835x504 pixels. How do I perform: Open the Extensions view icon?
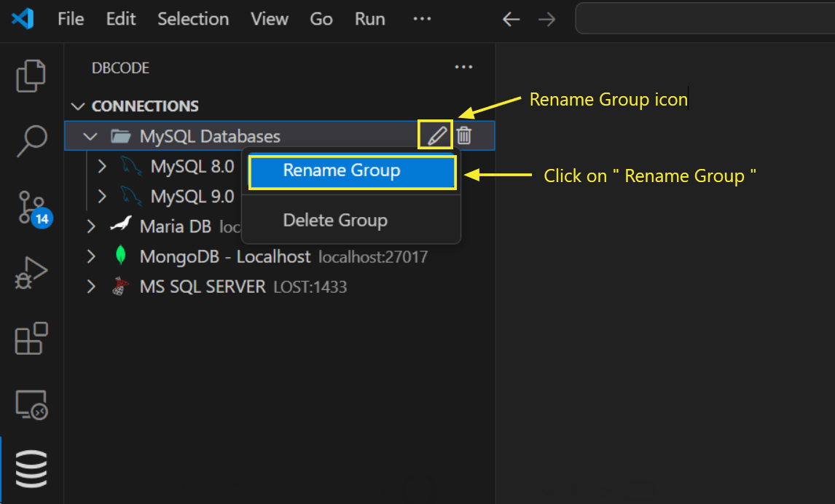tap(31, 339)
